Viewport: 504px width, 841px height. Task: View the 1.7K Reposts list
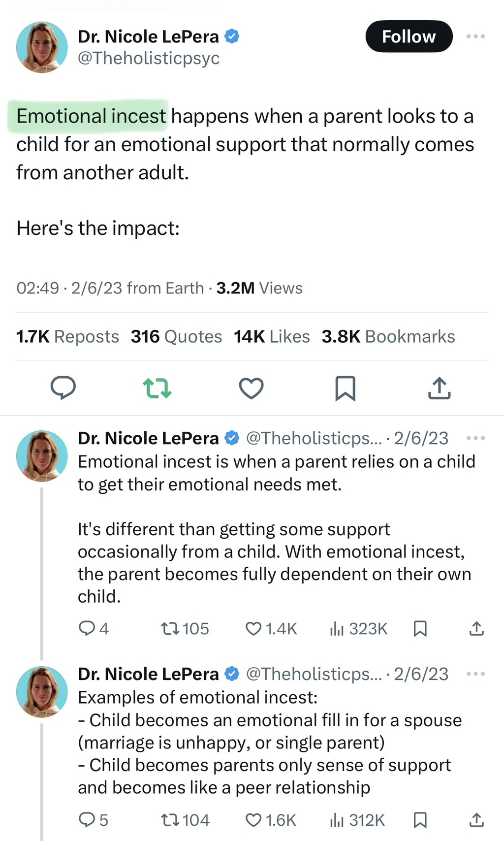67,337
